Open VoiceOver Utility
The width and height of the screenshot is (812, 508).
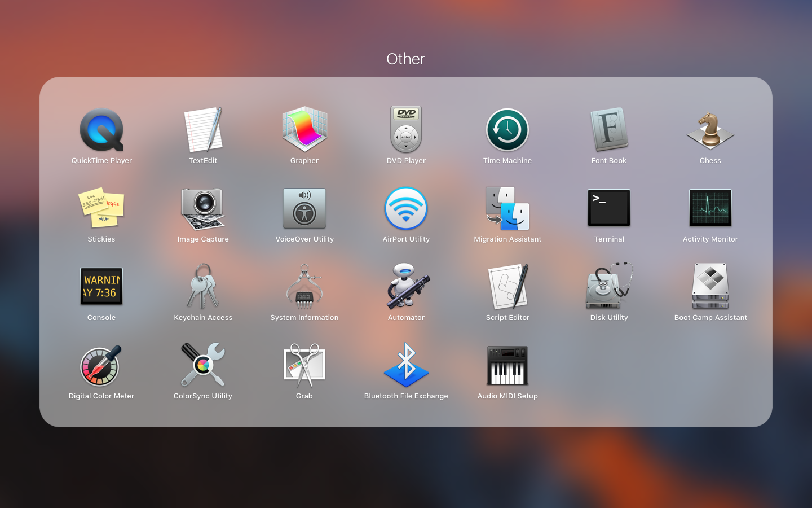pyautogui.click(x=304, y=208)
